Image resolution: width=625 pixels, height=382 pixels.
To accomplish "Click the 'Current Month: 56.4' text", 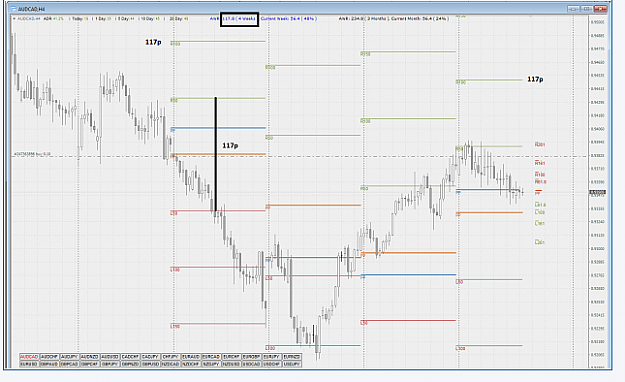I will click(412, 19).
